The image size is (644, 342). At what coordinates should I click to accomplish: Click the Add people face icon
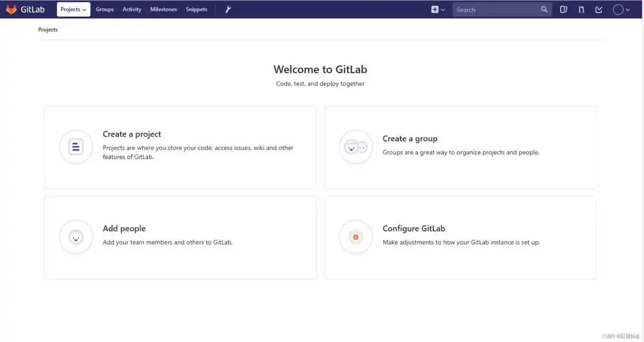point(76,237)
